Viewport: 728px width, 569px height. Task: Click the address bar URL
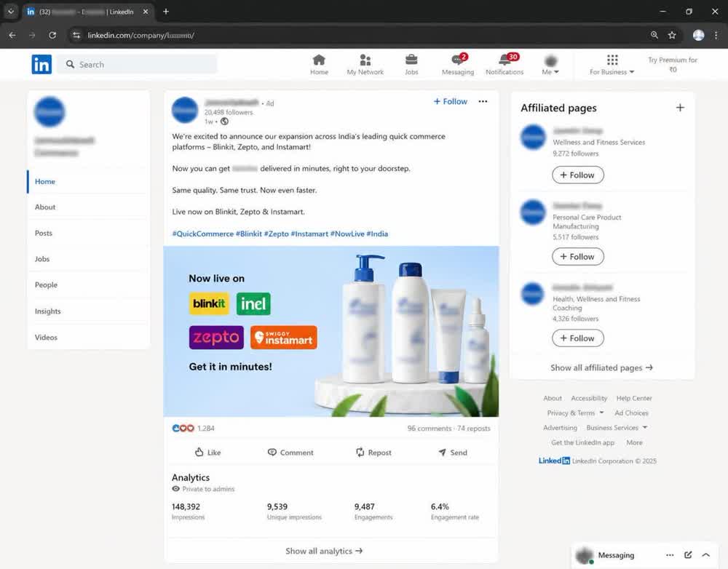coord(141,35)
